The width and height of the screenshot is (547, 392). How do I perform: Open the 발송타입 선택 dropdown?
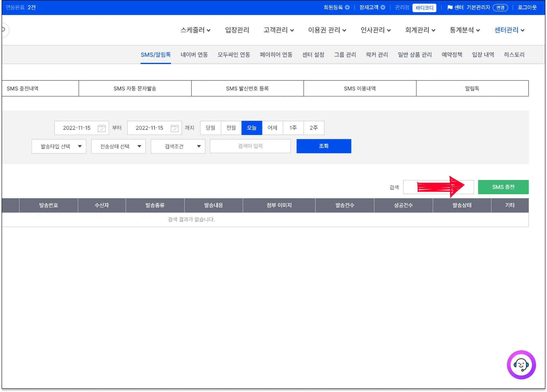[x=59, y=146]
